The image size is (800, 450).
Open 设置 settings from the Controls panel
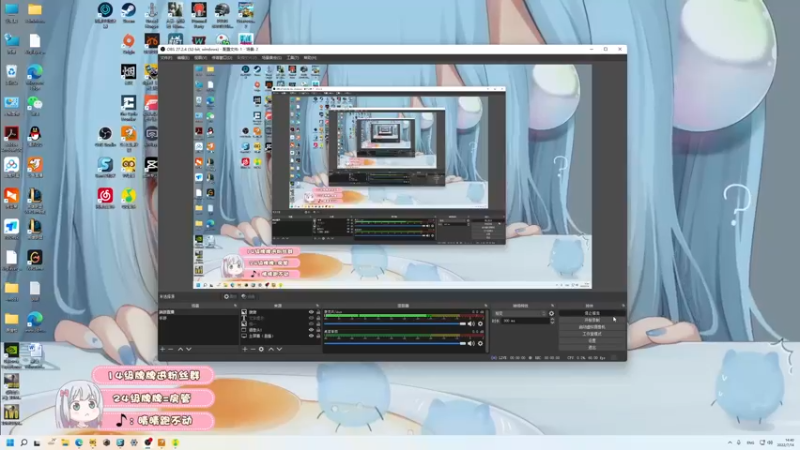tap(592, 341)
